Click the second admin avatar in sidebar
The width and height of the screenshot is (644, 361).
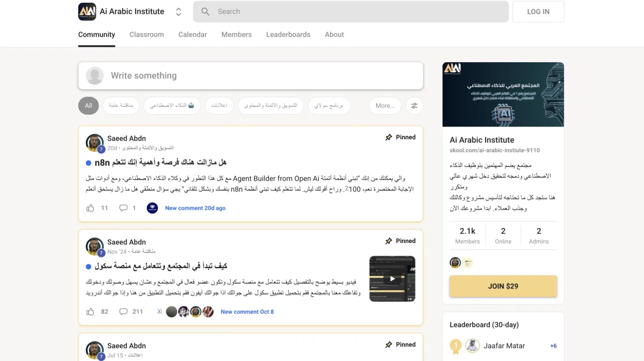(x=467, y=262)
